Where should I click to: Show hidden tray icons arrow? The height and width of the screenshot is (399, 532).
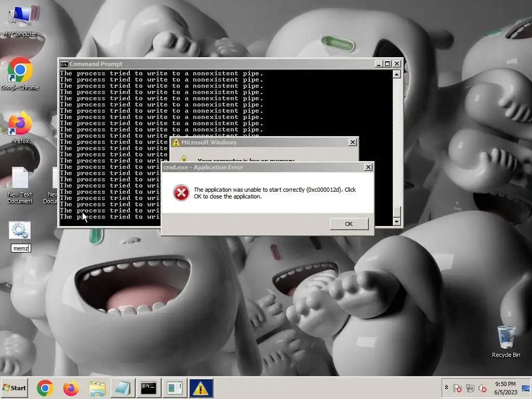pyautogui.click(x=446, y=388)
